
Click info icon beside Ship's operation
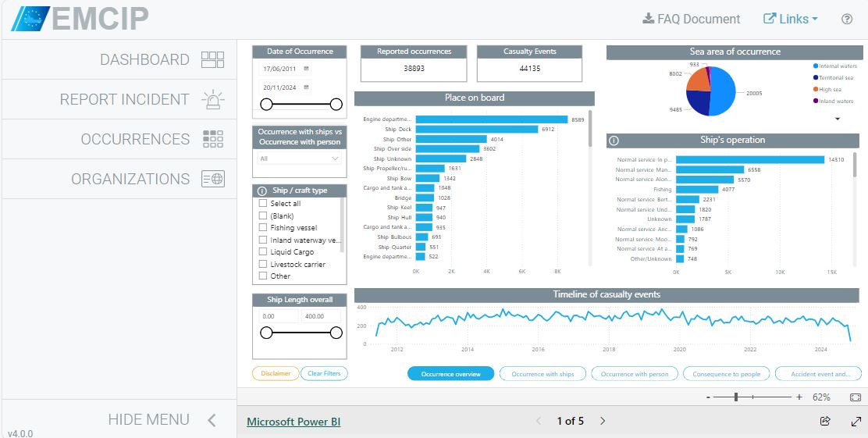pos(614,141)
